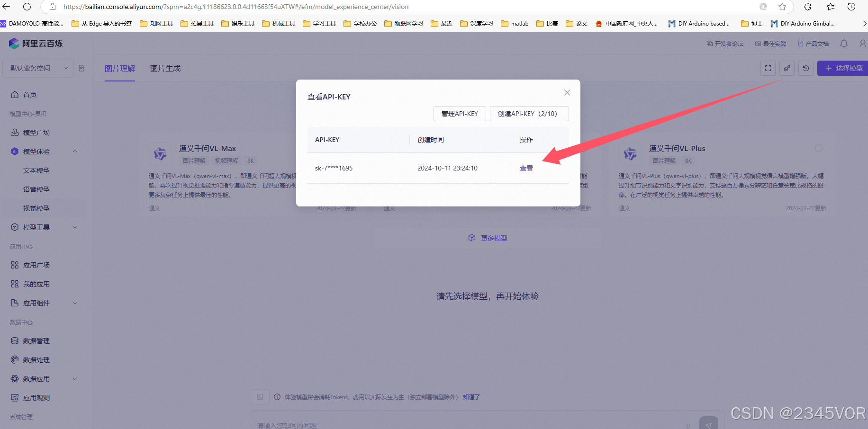
Task: Click the browser back arrow
Action: click(x=6, y=7)
